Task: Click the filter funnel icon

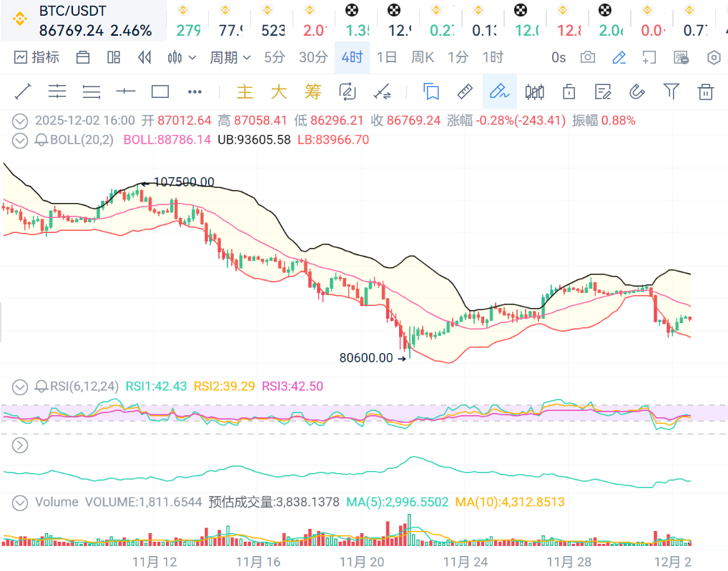Action: [x=671, y=91]
